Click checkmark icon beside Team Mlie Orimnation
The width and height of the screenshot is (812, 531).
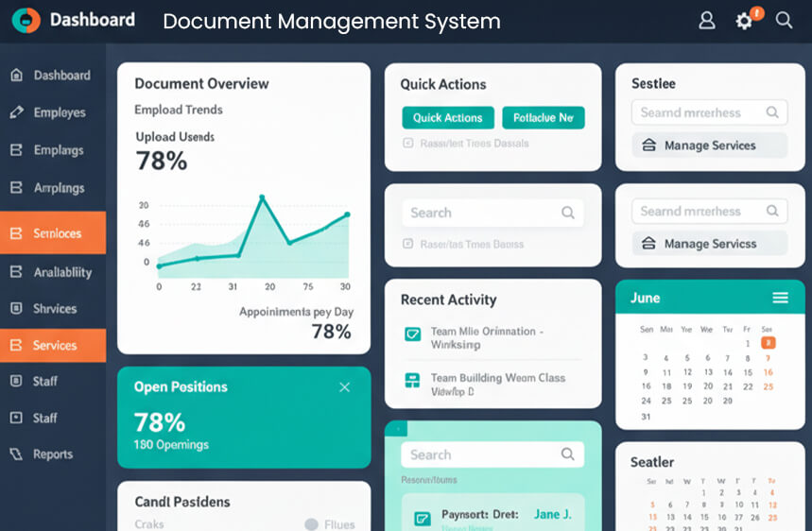tap(412, 334)
